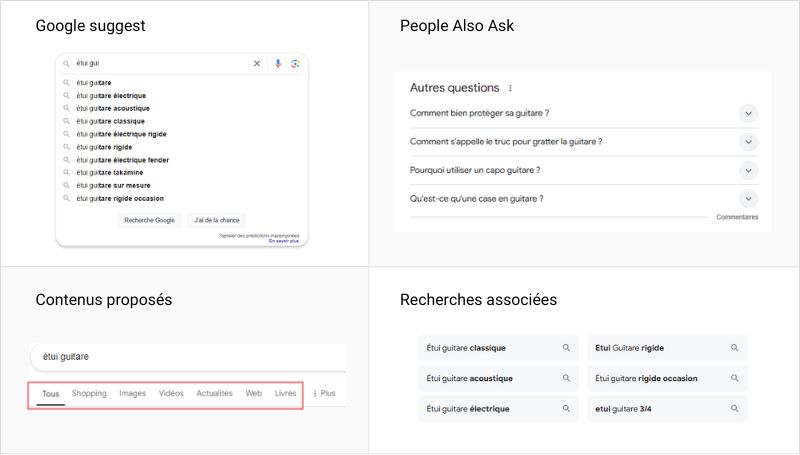Choose the suggestion 'étui guitare takamine'
The image size is (800, 455).
click(110, 172)
